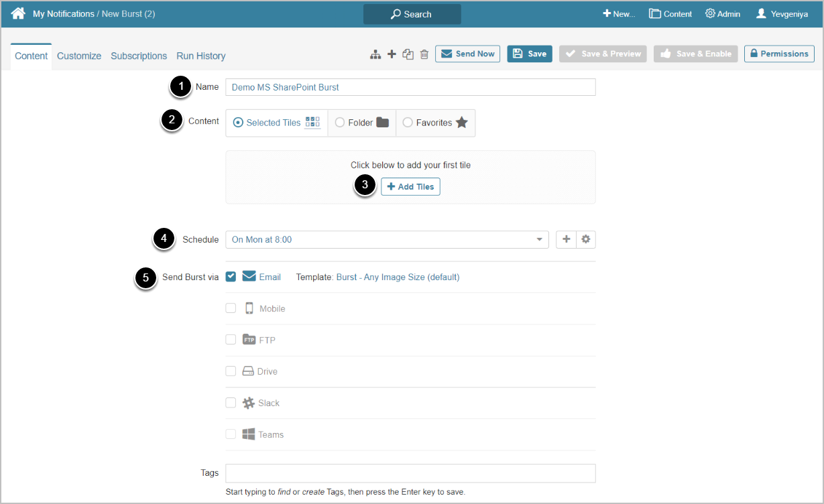Click Save & Preview button
The image size is (824, 504).
pyautogui.click(x=603, y=54)
